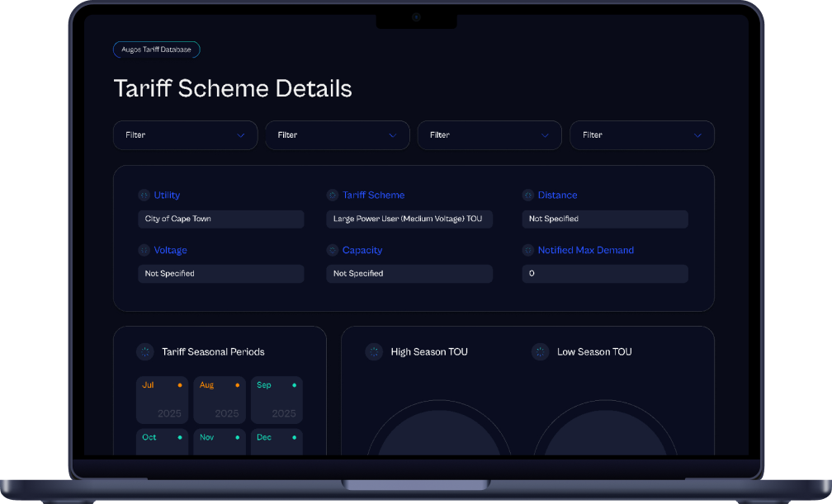This screenshot has height=504, width=832.
Task: Click the icon beside Utility label
Action: point(144,195)
